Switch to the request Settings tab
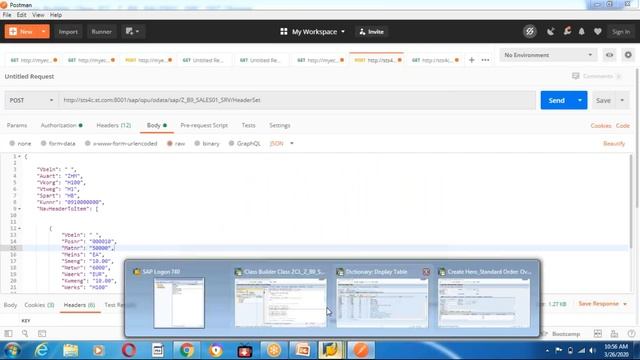This screenshot has height=360, width=640. pos(280,125)
